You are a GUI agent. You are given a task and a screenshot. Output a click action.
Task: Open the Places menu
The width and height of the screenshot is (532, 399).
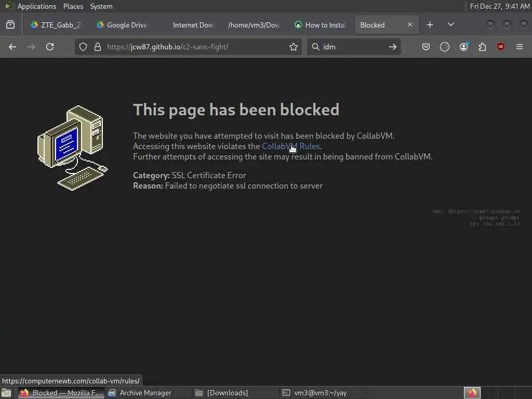[x=73, y=6]
